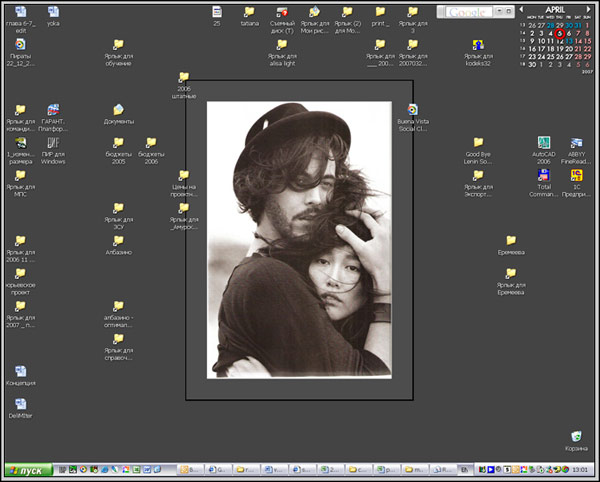Open the AutoCAD 2006 desktop shortcut
The height and width of the screenshot is (482, 600).
coord(544,143)
